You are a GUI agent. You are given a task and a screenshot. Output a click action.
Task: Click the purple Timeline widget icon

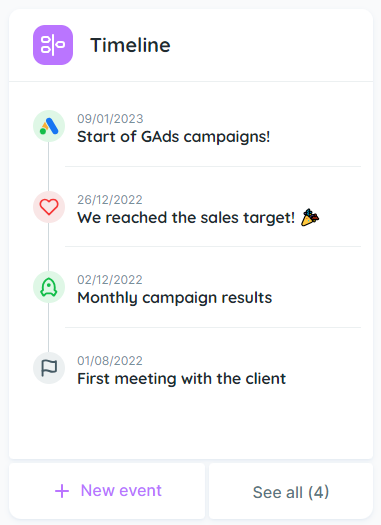point(53,45)
